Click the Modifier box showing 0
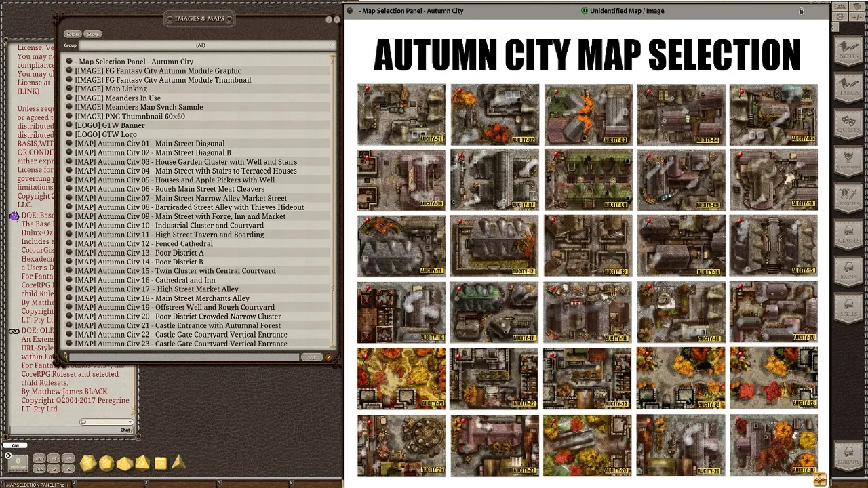This screenshot has height=488, width=868. coord(18,463)
